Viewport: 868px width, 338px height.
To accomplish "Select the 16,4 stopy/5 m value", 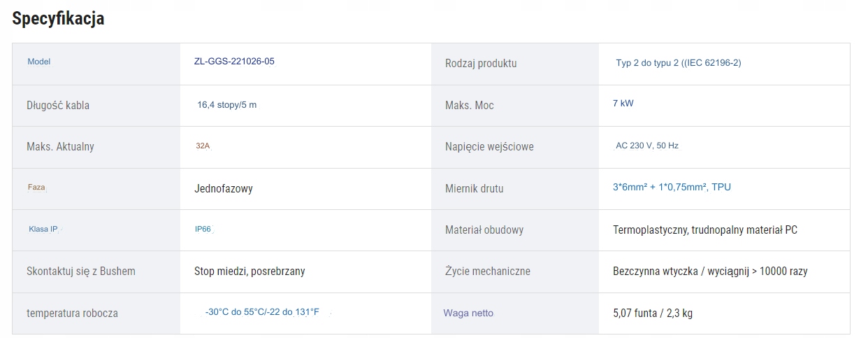I will click(x=226, y=105).
